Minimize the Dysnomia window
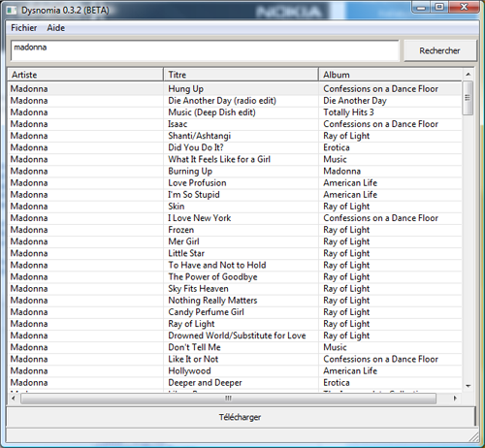This screenshot has height=448, width=485. (x=421, y=7)
